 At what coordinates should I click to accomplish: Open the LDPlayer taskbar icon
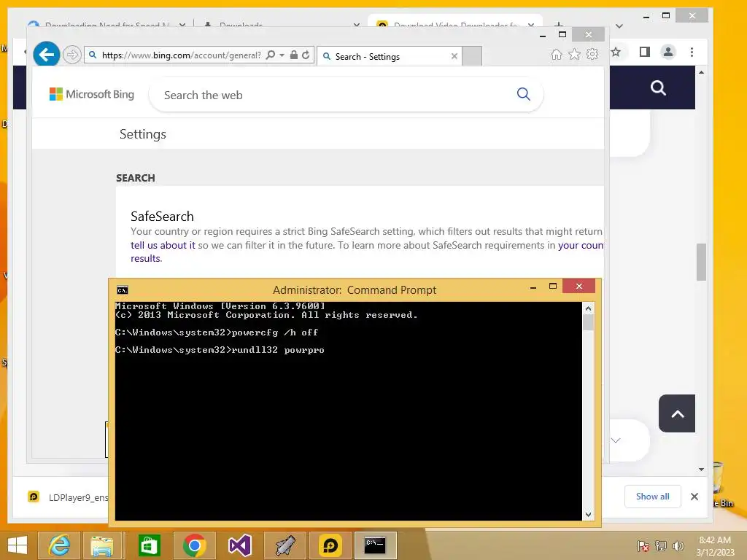click(330, 545)
